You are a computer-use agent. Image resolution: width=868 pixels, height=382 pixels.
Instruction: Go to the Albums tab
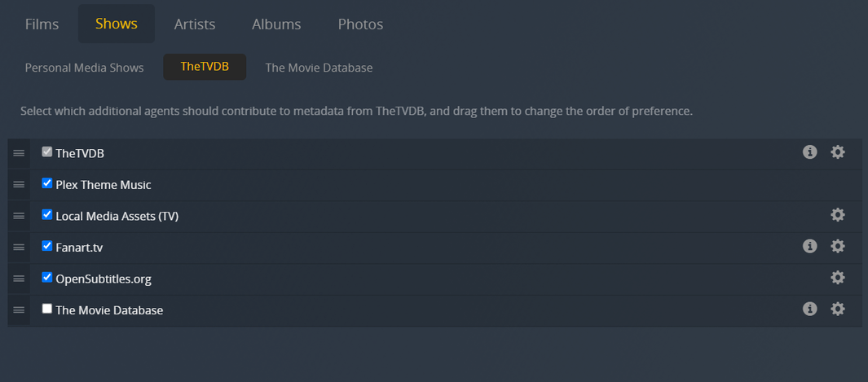coord(276,24)
